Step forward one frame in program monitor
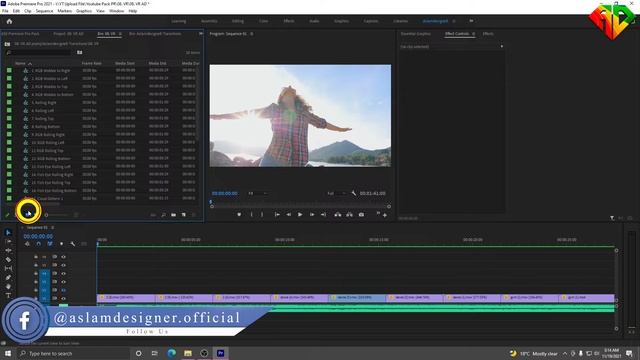Screen dimensions: 640x360 312,214
